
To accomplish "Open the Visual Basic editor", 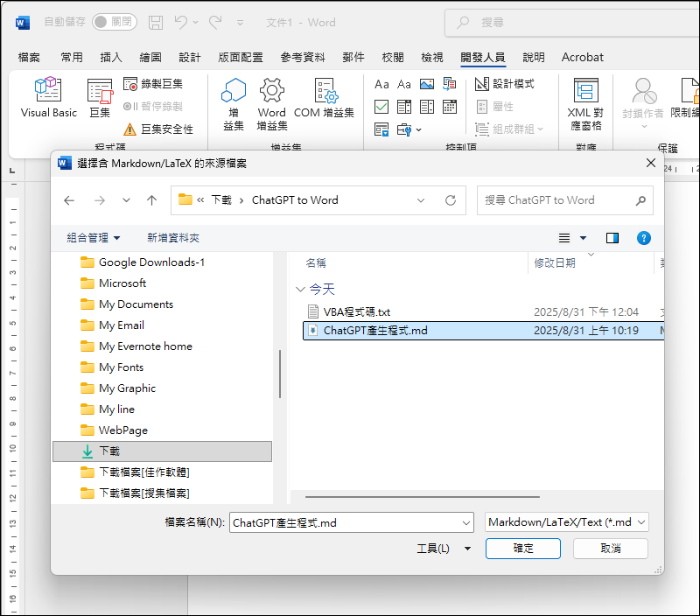I will [x=49, y=97].
